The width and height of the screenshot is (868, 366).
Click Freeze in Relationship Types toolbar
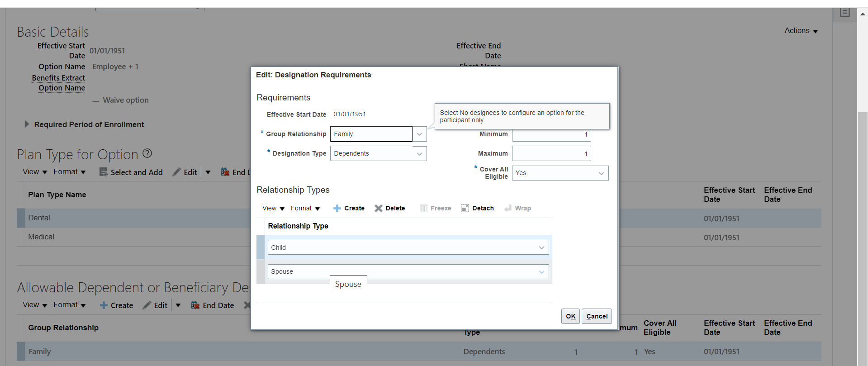(x=435, y=208)
